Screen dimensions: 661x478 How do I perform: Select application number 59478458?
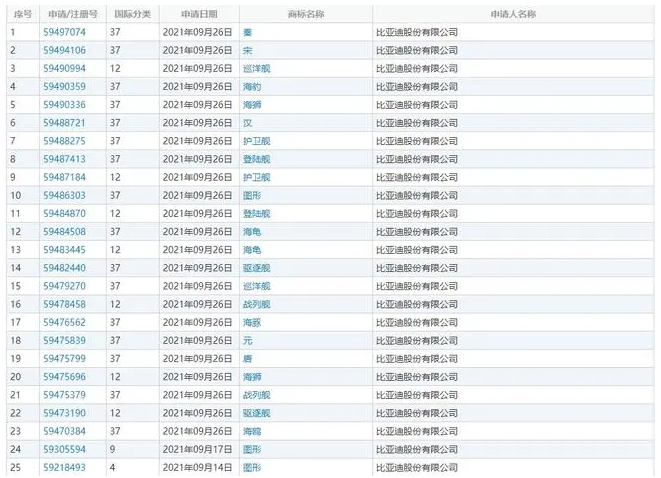(64, 304)
